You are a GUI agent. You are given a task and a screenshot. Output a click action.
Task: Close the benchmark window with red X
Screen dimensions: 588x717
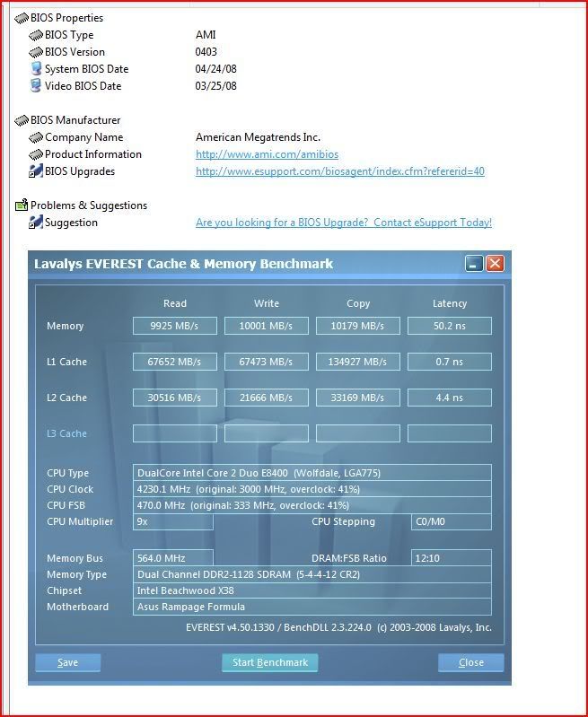496,264
